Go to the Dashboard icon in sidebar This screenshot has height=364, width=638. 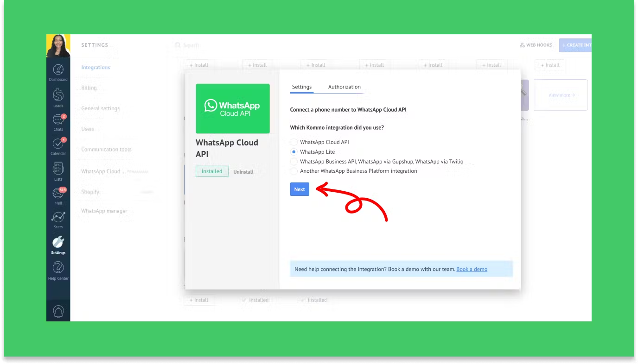click(58, 70)
